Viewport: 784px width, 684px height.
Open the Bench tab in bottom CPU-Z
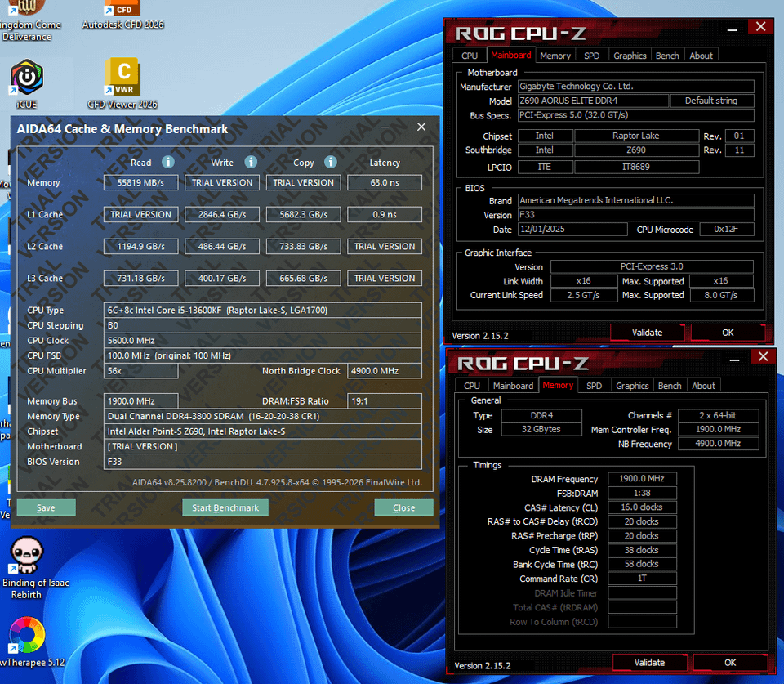tap(670, 386)
